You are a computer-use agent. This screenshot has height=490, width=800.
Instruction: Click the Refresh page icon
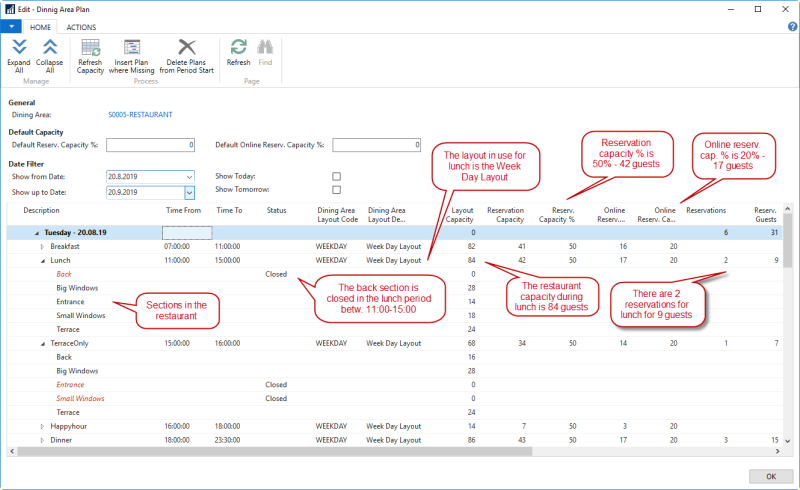[x=238, y=47]
